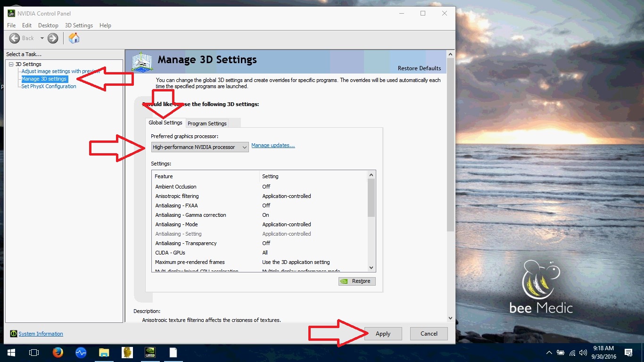
Task: Click the main panel scroll-up arrow
Action: point(451,54)
